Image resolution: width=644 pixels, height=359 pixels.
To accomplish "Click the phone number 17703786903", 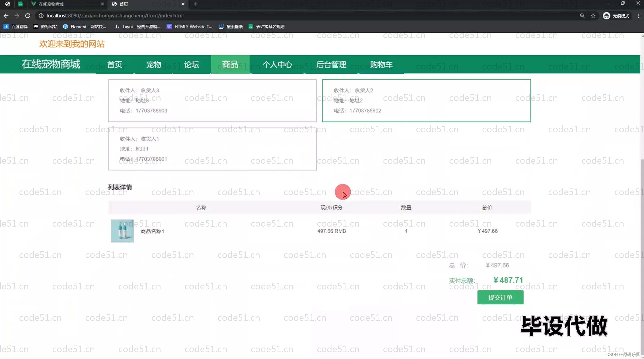I will coord(151,111).
